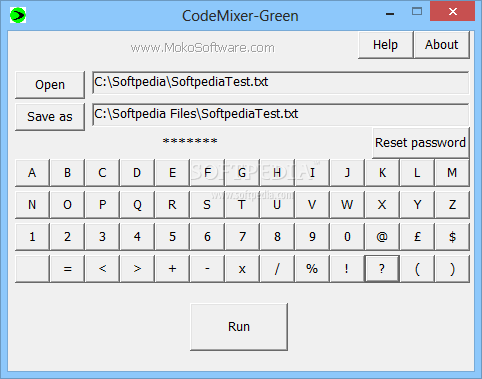Click the Open file button
The width and height of the screenshot is (482, 379).
pyautogui.click(x=50, y=85)
